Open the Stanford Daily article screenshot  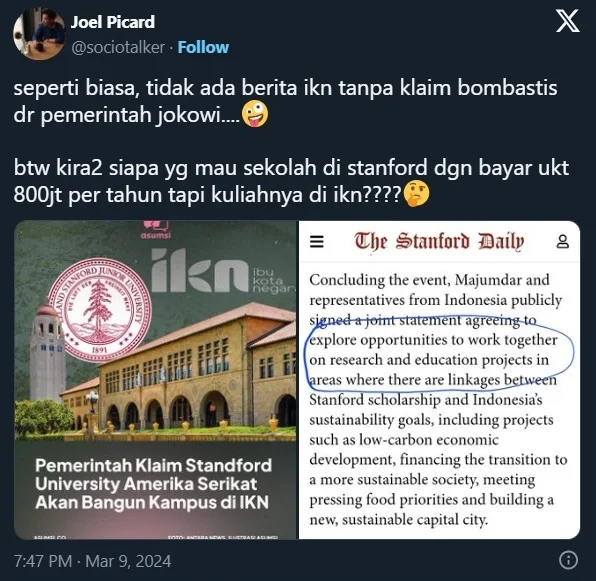tap(439, 380)
